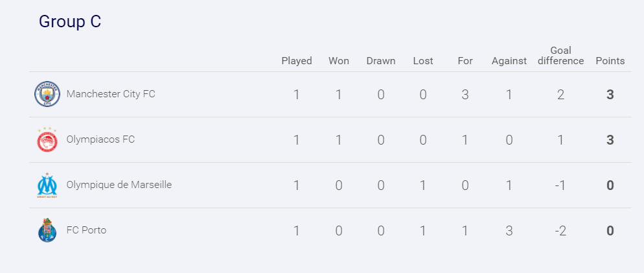
Task: Click Olympique de Marseille's goal difference value
Action: (x=560, y=185)
